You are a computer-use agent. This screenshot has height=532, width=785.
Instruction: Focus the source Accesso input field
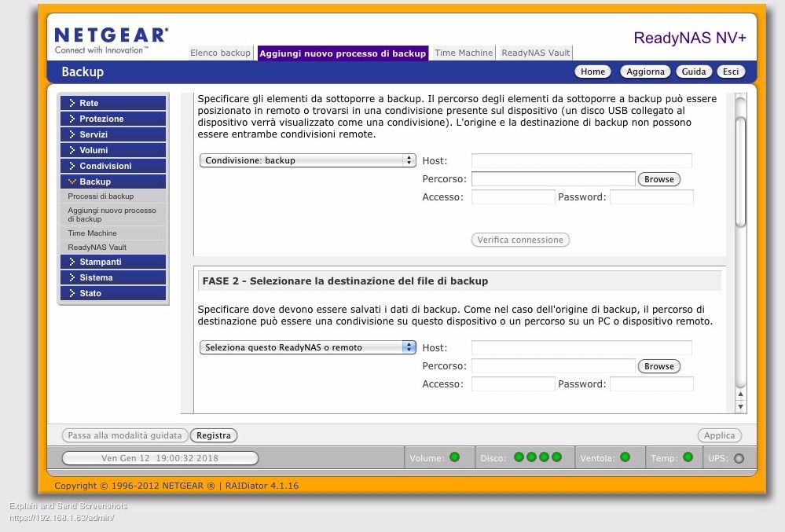pos(513,196)
